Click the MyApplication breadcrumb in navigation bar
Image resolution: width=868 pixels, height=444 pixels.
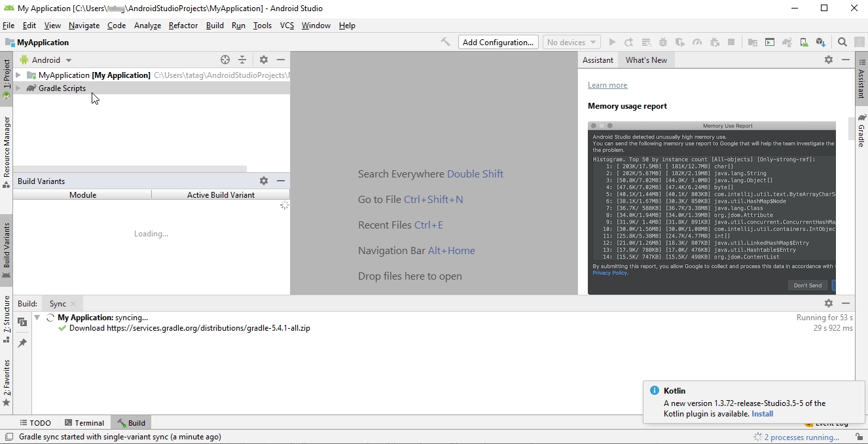(x=37, y=42)
